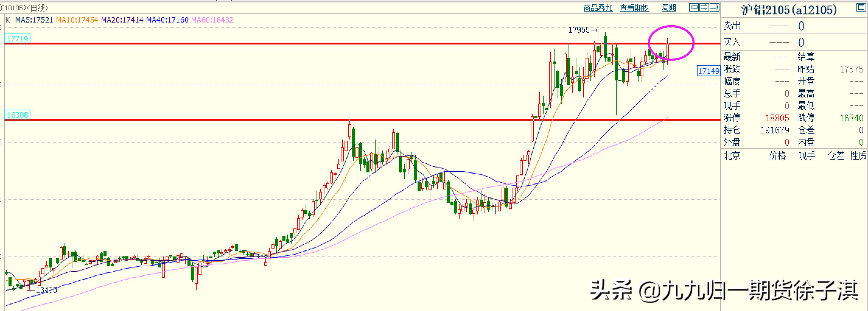Image resolution: width=868 pixels, height=311 pixels.
Task: Click the 仓差 position change label in stats
Action: pos(806,130)
